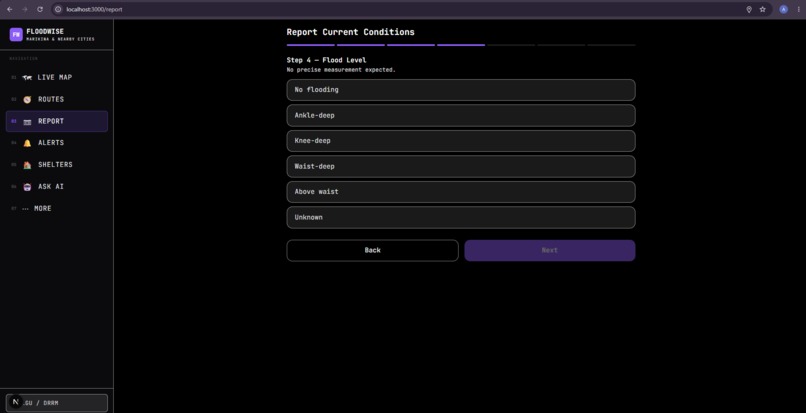Screen dimensions: 806x413
Task: Click the Shelters house icon
Action: point(27,165)
